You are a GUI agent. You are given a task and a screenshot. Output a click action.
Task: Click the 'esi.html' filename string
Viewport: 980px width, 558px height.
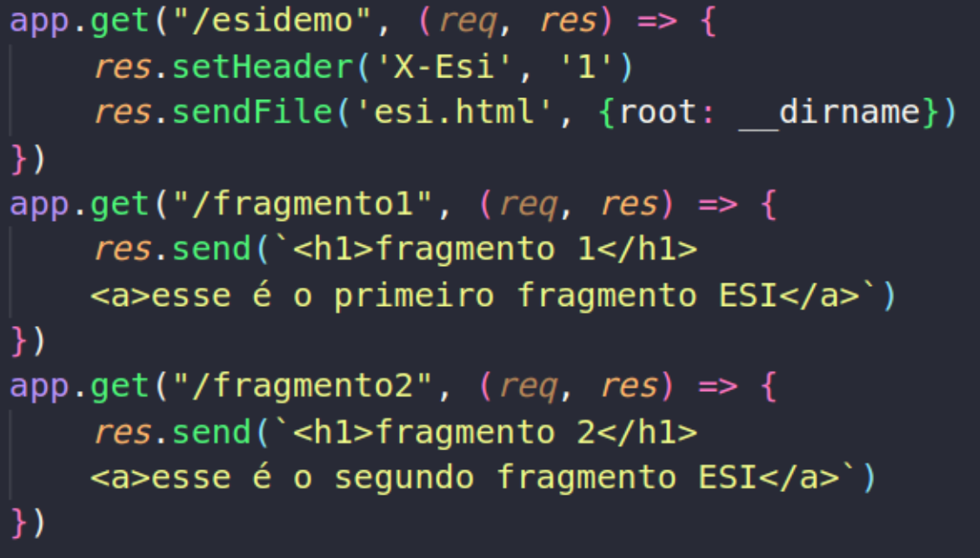pyautogui.click(x=454, y=112)
